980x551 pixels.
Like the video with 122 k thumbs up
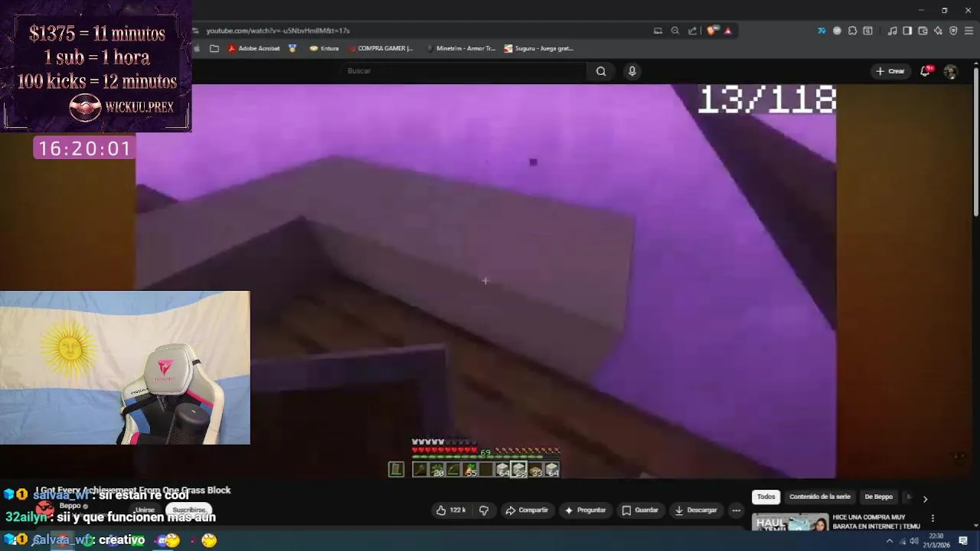click(451, 510)
